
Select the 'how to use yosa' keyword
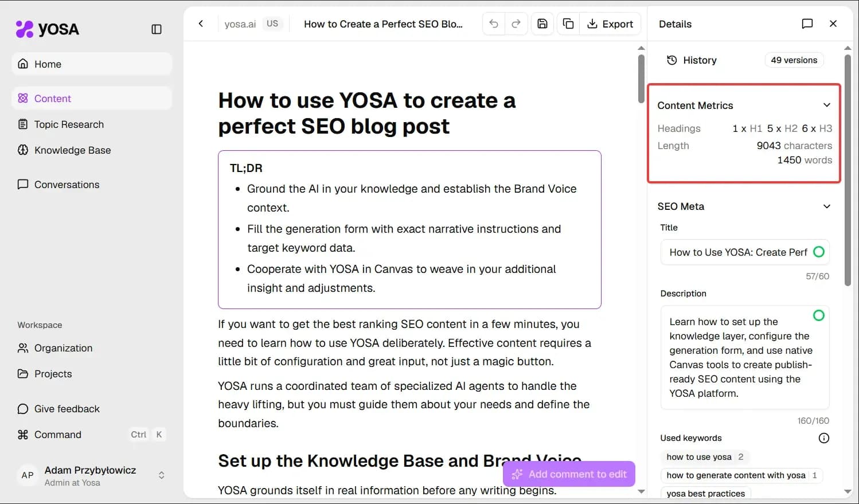705,457
